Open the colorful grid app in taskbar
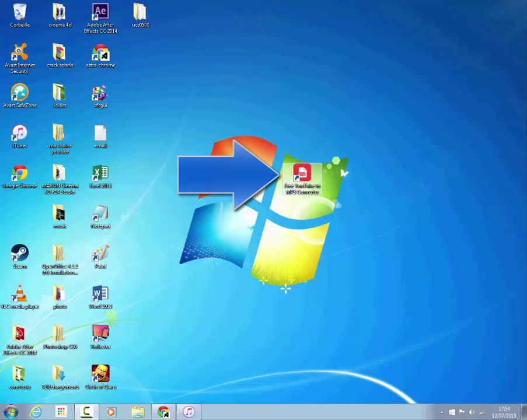The width and height of the screenshot is (527, 420). (61, 412)
